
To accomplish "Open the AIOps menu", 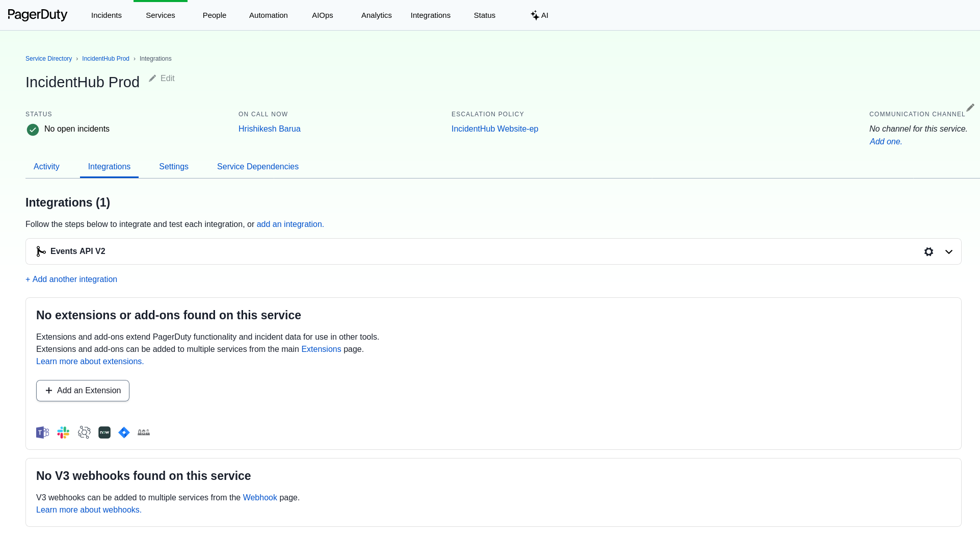I will click(x=323, y=15).
